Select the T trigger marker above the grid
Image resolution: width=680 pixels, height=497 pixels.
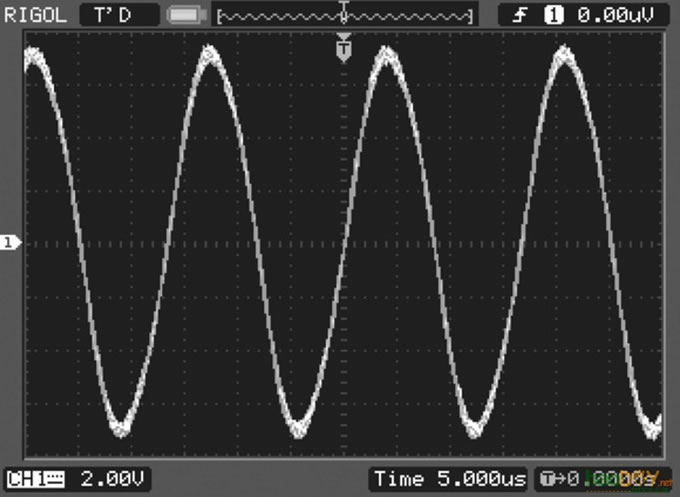click(x=344, y=48)
